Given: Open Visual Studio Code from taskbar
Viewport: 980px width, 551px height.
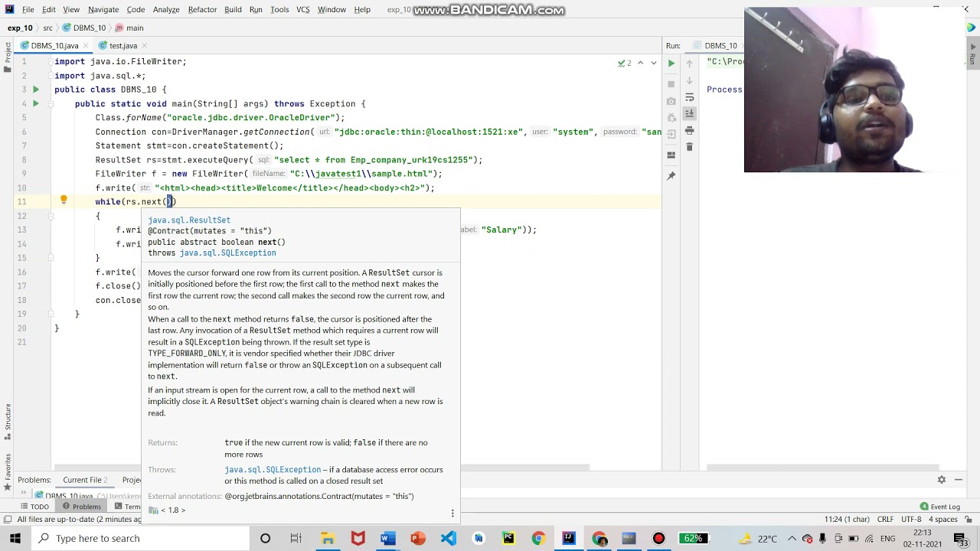Looking at the screenshot, I should click(x=449, y=539).
